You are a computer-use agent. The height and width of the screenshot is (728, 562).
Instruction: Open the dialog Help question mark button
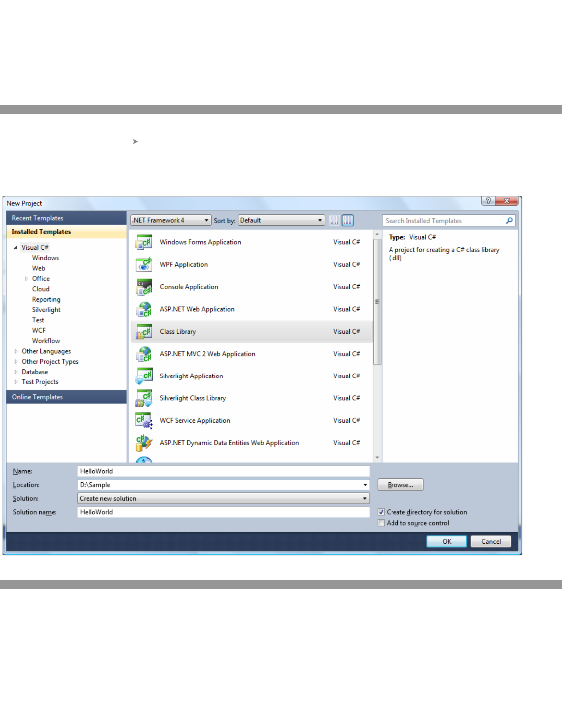click(488, 201)
